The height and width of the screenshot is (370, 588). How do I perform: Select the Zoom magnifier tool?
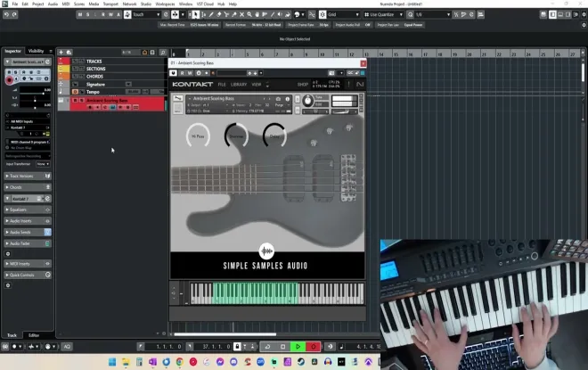point(249,14)
